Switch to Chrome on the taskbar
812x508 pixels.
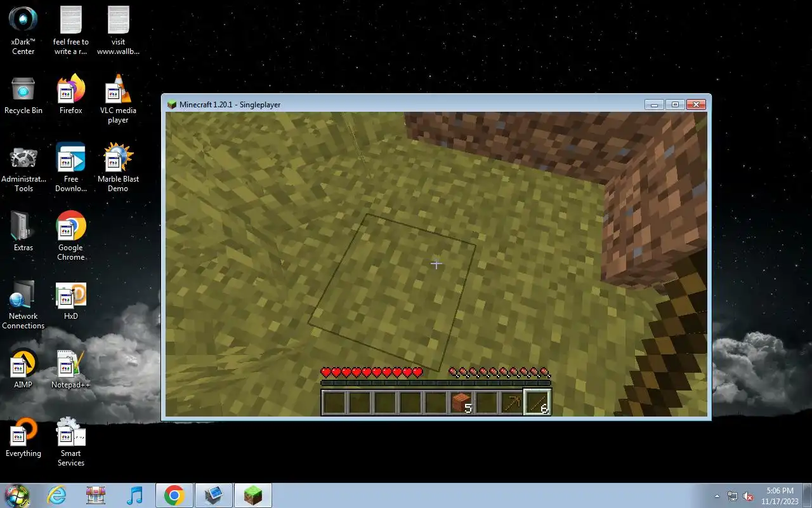(174, 495)
